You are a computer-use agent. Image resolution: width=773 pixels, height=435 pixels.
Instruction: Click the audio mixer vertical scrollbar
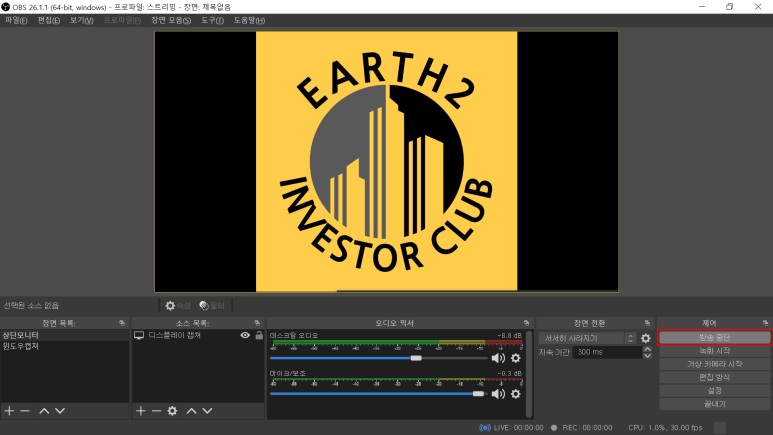pyautogui.click(x=529, y=374)
